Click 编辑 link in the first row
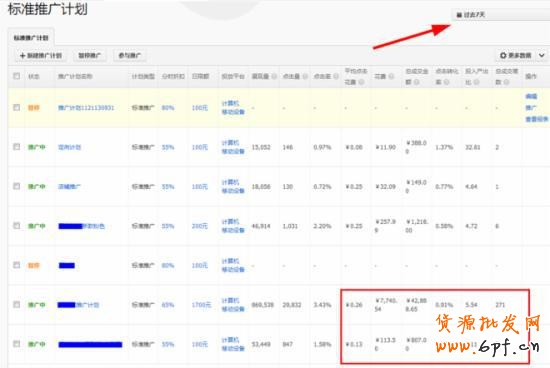Viewport: 550px width, 368px height. (x=531, y=96)
